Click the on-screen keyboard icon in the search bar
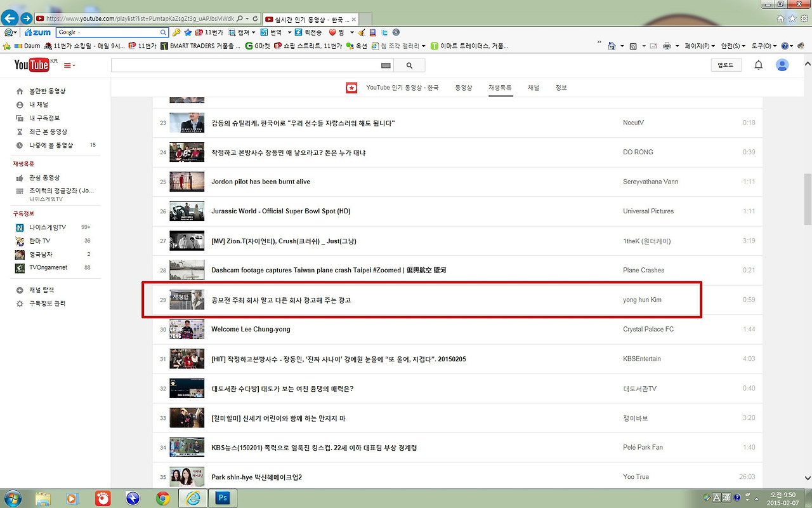Image resolution: width=812 pixels, height=508 pixels. coord(386,65)
